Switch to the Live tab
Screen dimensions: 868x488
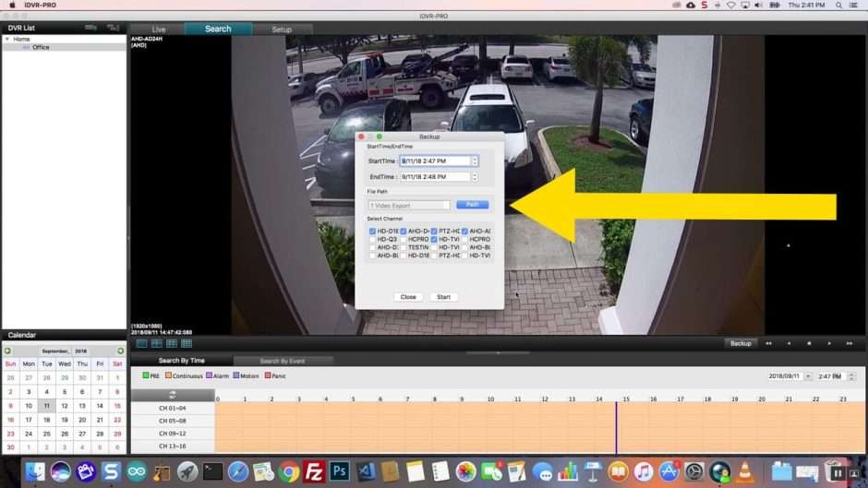click(159, 30)
